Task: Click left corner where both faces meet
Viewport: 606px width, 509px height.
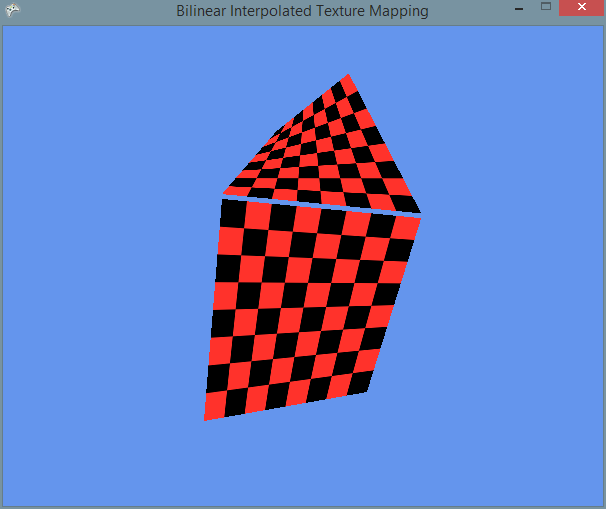Action: (222, 195)
